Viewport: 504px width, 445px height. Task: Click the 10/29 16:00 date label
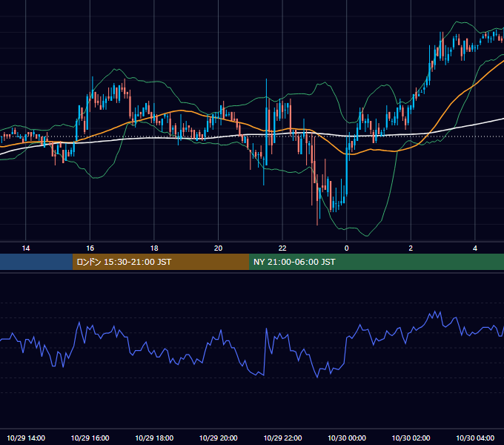tap(90, 438)
